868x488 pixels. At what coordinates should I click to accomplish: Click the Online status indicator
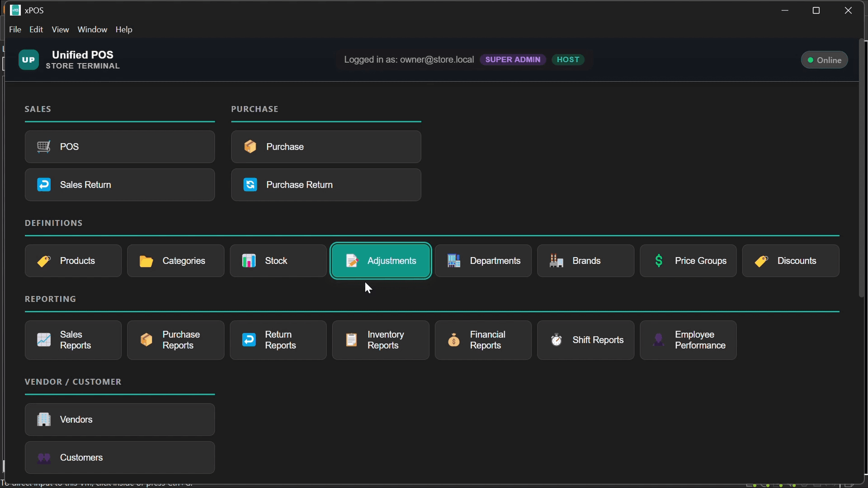point(824,60)
